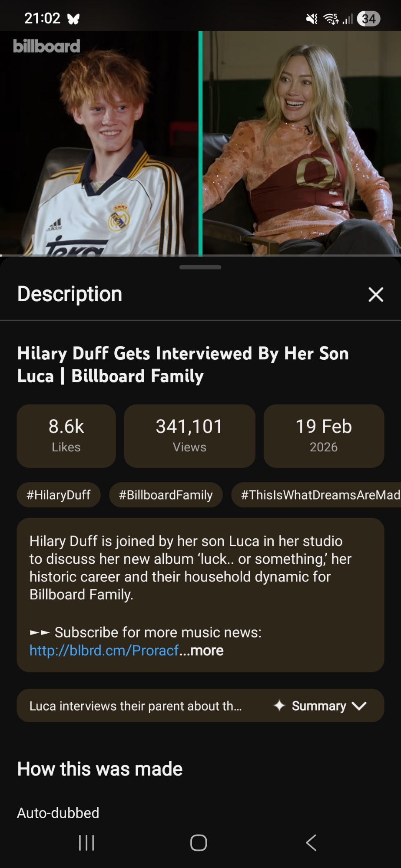Expand the Summary chevron

359,706
